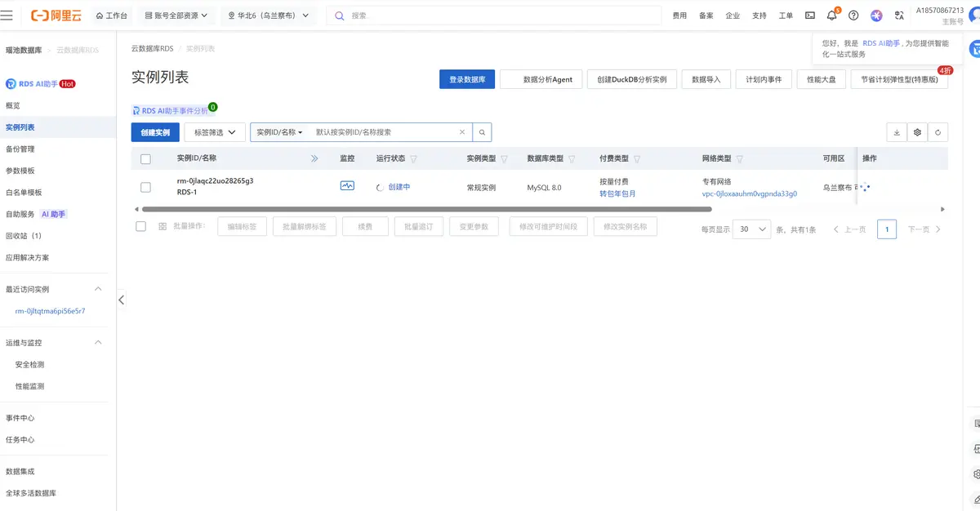
Task: Focus the top global search field
Action: pos(494,16)
